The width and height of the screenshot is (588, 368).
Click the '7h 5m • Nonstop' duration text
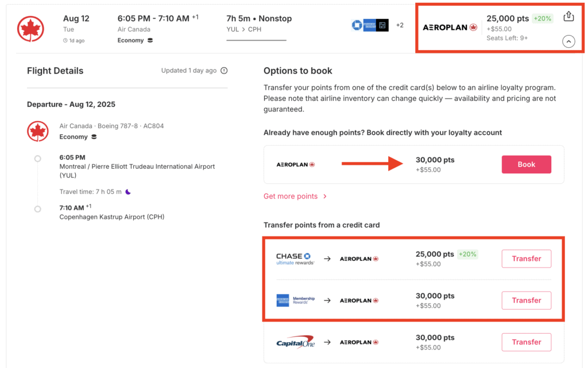click(x=259, y=18)
